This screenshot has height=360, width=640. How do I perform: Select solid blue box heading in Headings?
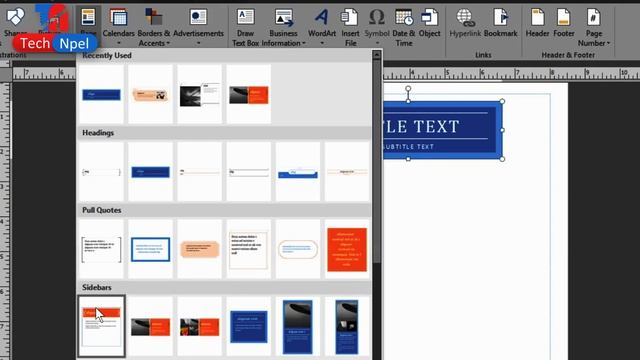tap(151, 172)
